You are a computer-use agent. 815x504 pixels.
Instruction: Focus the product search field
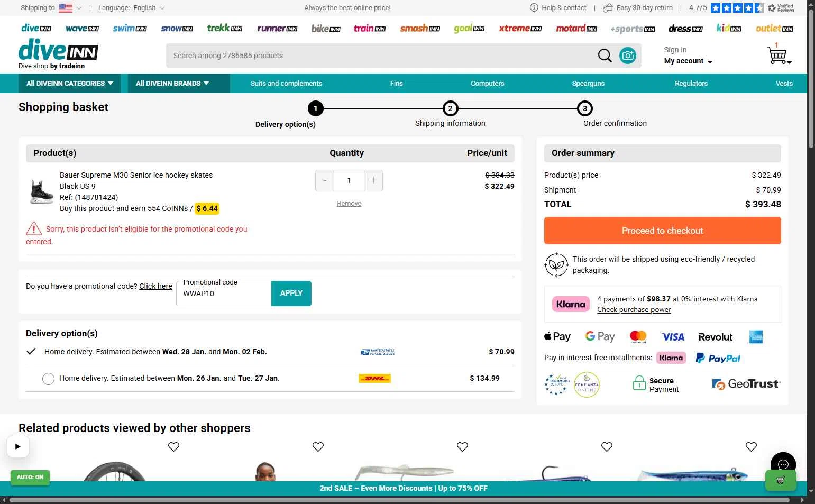tap(381, 56)
